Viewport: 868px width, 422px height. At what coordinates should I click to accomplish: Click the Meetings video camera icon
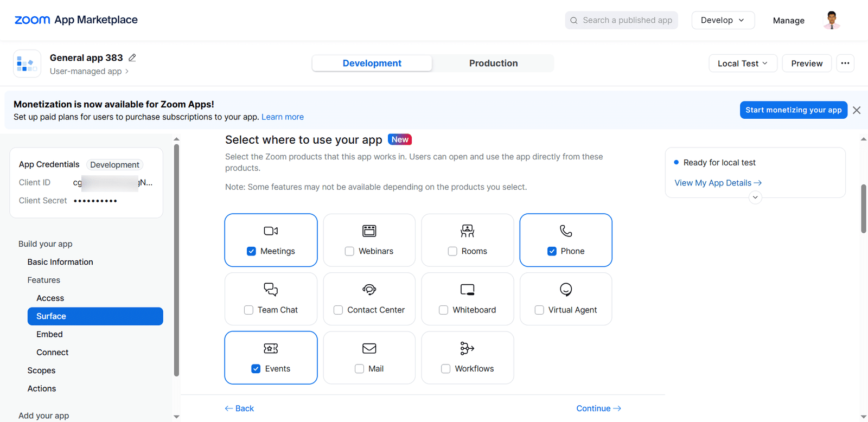click(x=271, y=231)
